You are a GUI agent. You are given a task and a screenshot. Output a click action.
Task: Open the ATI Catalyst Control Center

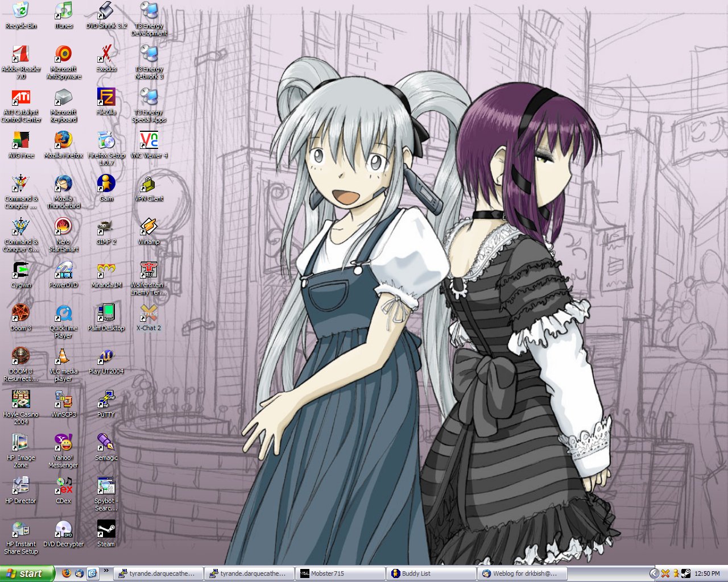click(x=21, y=105)
